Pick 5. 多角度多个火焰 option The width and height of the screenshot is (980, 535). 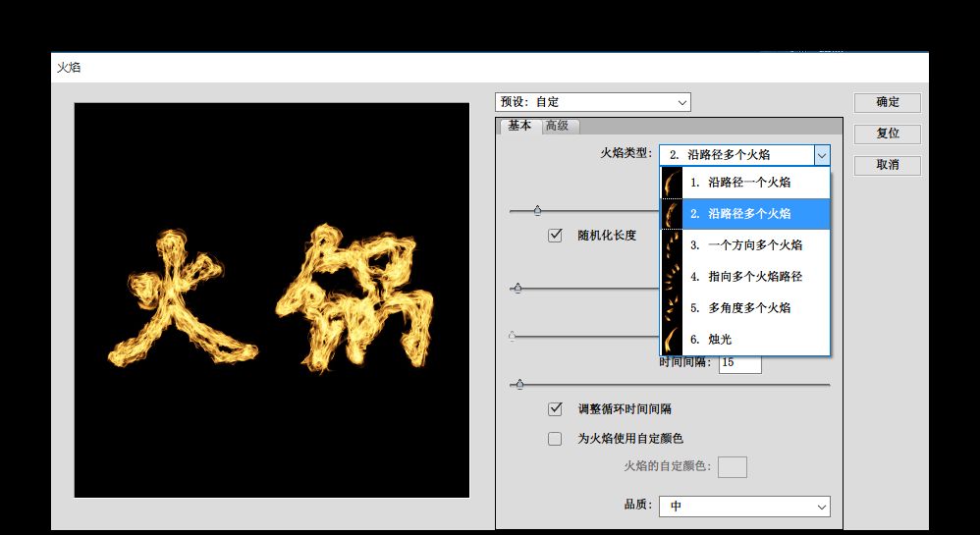pyautogui.click(x=745, y=307)
